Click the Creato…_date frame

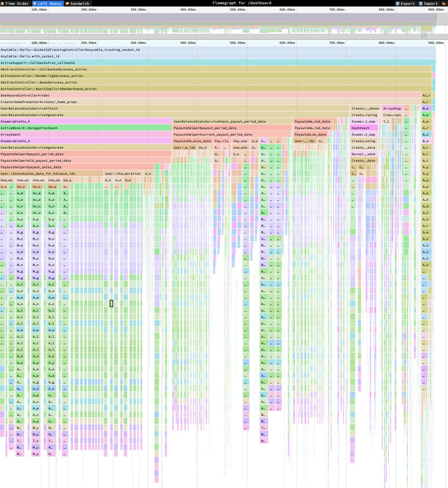tap(364, 160)
